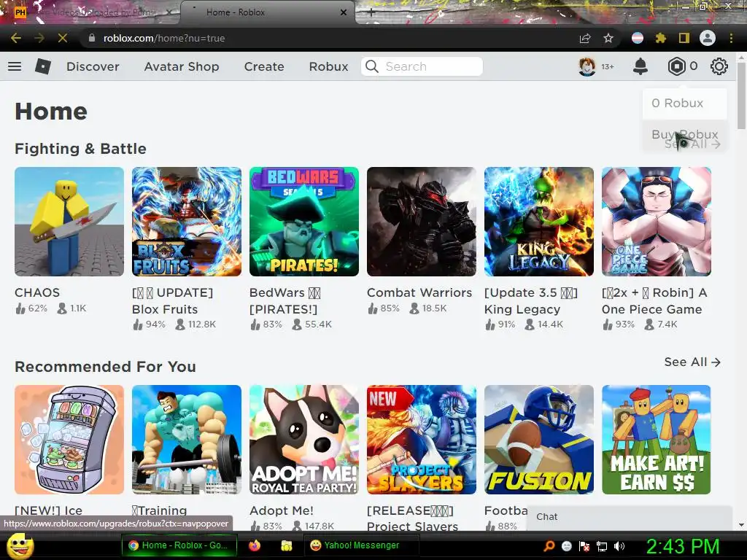Click the 2:43 PM clock
This screenshot has width=747, height=560.
682,546
